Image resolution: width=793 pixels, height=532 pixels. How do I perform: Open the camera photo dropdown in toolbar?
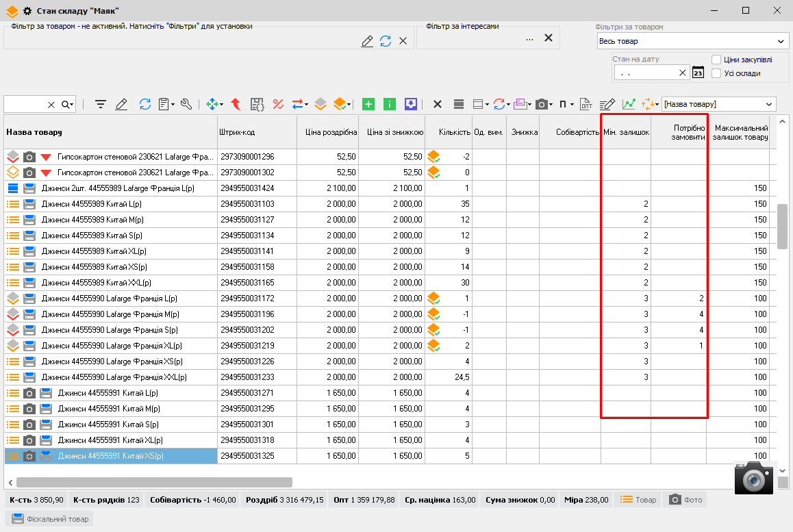[x=551, y=104]
